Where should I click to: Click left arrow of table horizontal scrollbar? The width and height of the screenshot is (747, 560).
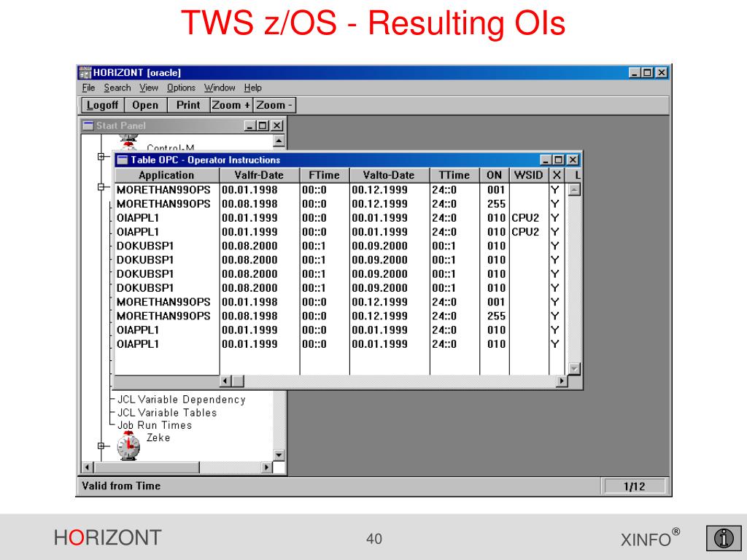(226, 381)
